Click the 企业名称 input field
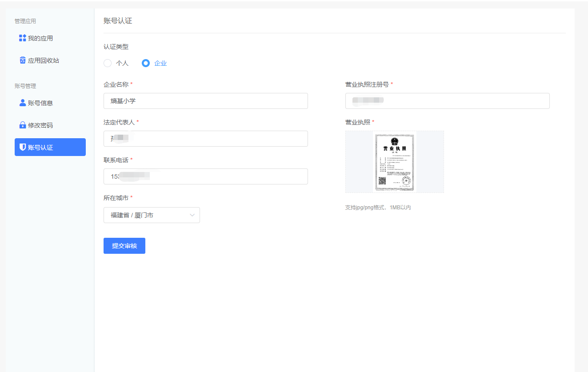The height and width of the screenshot is (372, 588). (205, 101)
